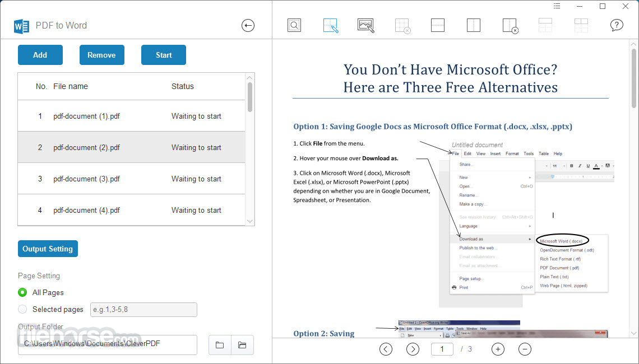This screenshot has width=639, height=364.
Task: Click Waiting to start status of row 3
Action: (196, 179)
